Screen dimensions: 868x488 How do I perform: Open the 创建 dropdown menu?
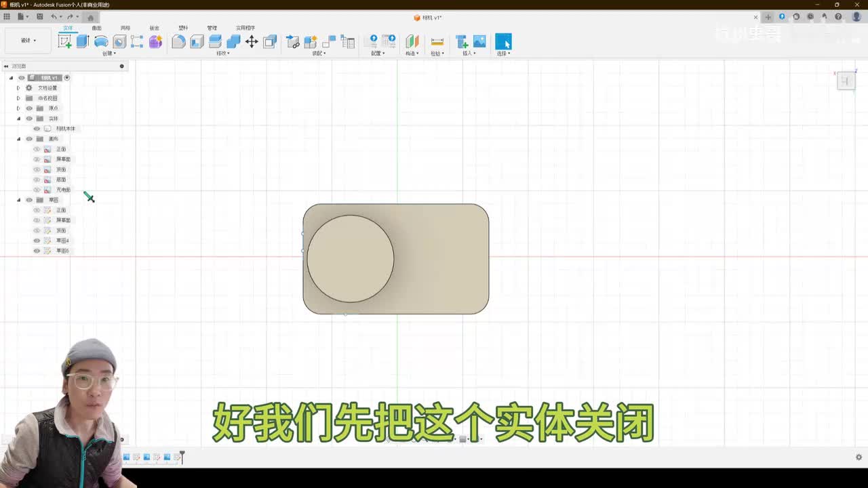[108, 54]
